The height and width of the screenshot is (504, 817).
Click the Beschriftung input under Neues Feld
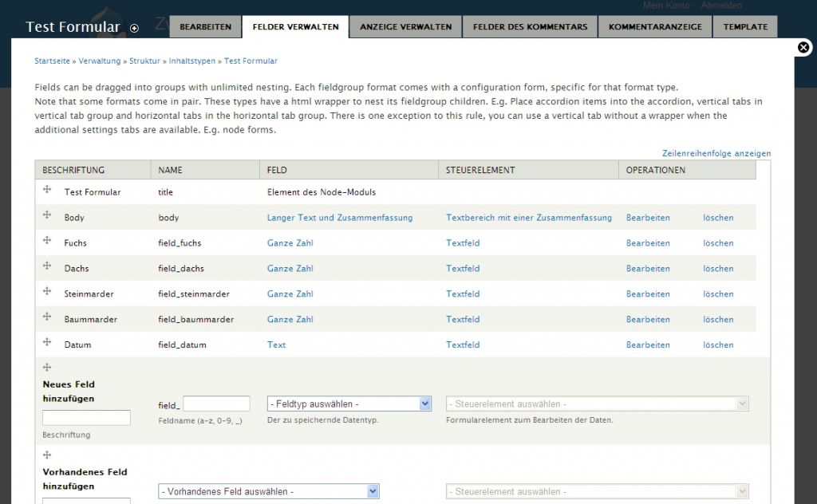tap(86, 418)
